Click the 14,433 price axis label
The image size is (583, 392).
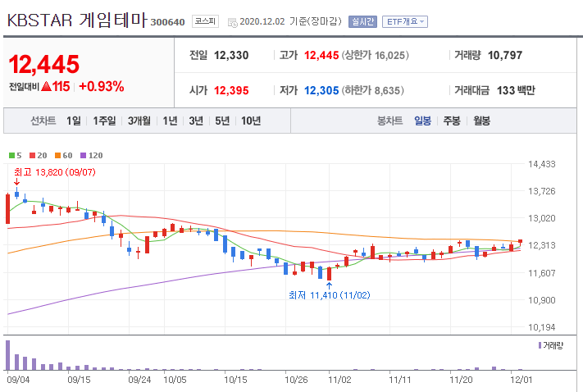point(542,164)
